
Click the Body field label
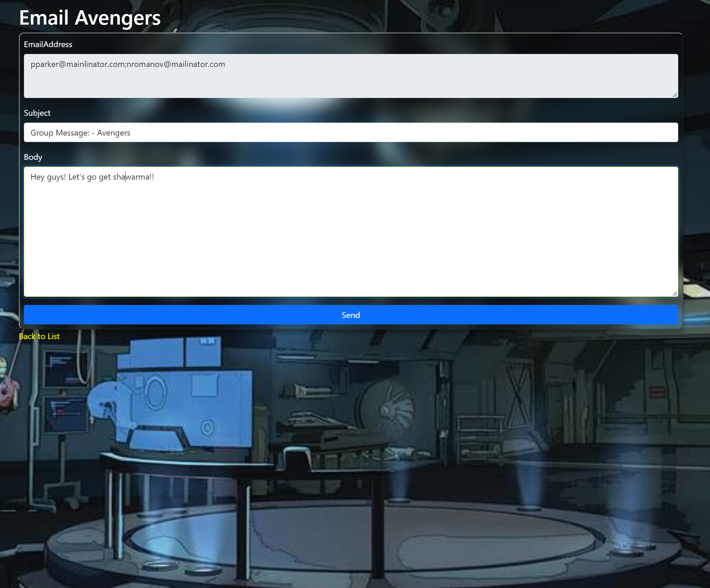pyautogui.click(x=33, y=157)
